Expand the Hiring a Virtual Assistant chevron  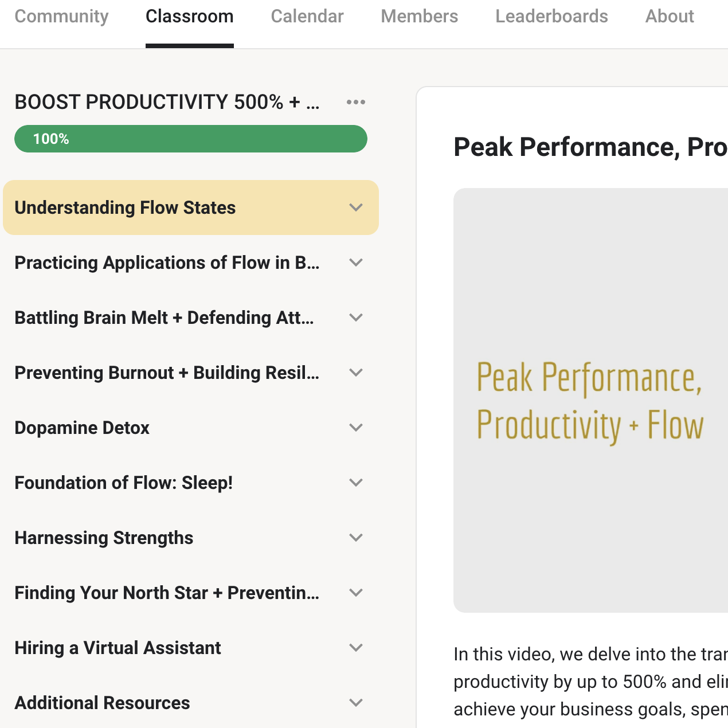tap(356, 648)
